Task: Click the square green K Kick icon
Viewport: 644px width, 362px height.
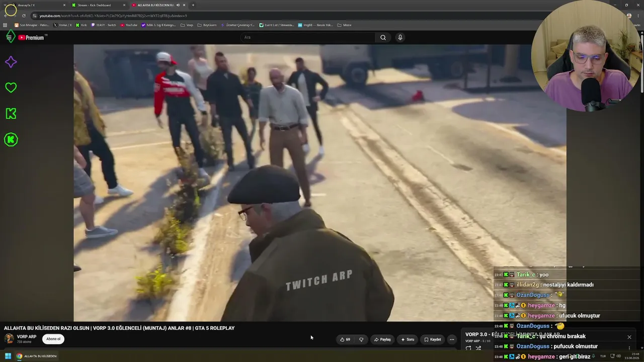Action: click(x=11, y=114)
